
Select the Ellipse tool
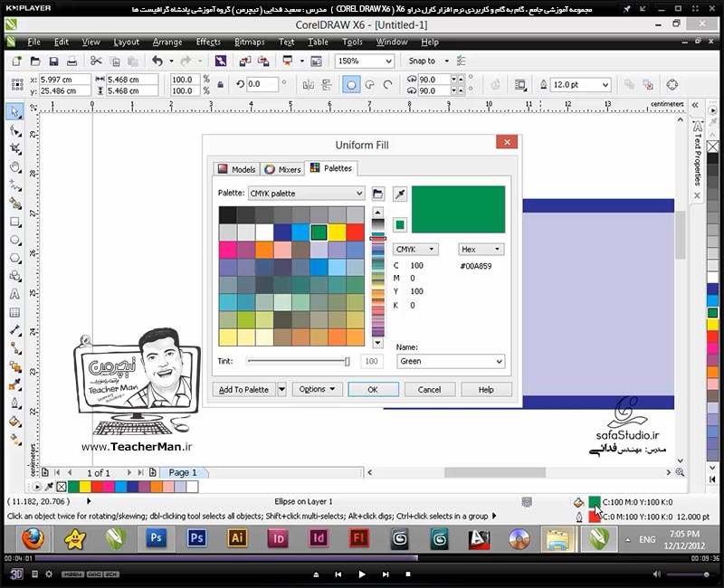coord(14,240)
